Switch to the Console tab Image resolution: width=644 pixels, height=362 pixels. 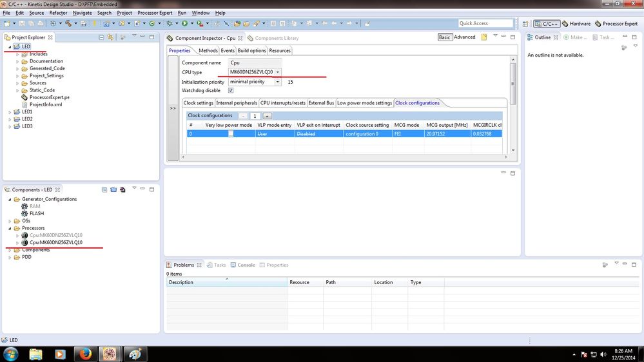[243, 265]
